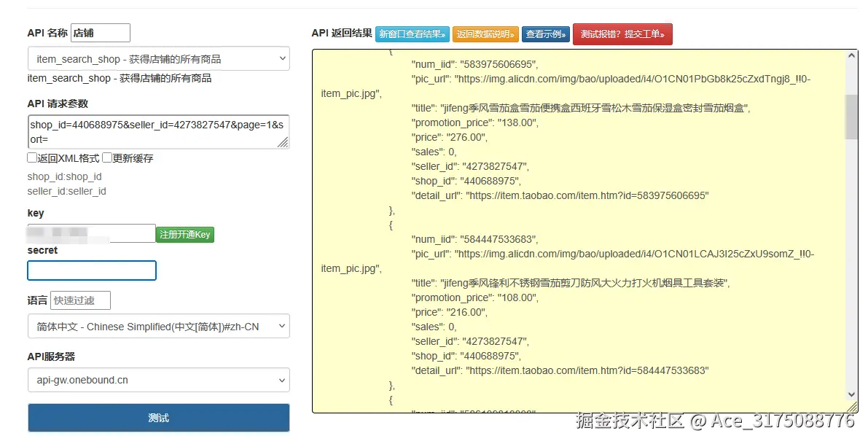This screenshot has width=868, height=444.
Task: Enable the 返回XML格式 checkbox
Action: coord(32,157)
